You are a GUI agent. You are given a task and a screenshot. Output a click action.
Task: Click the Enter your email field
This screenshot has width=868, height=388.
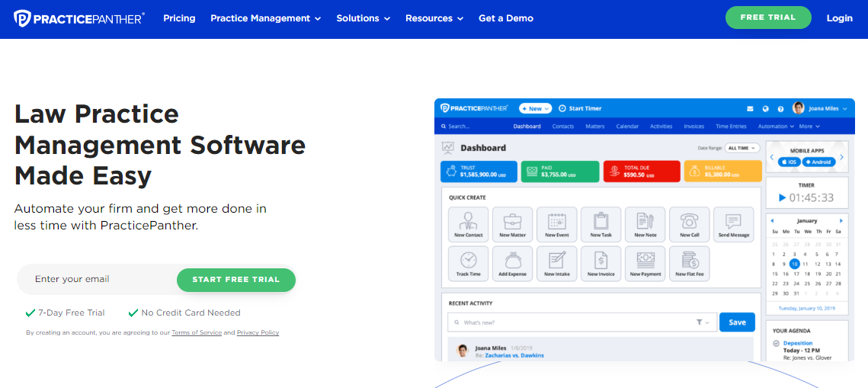(97, 280)
